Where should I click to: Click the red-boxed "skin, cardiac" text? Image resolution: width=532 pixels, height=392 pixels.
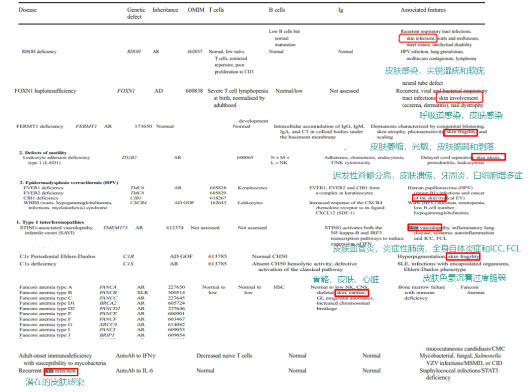(x=352, y=293)
